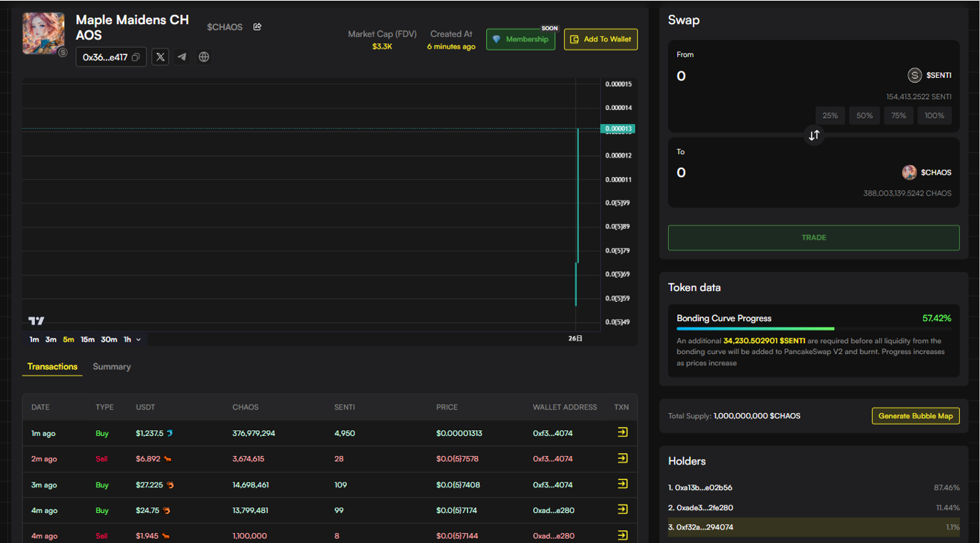Click holder 2 address 0xade3...2fe280
The height and width of the screenshot is (543, 980).
[704, 508]
